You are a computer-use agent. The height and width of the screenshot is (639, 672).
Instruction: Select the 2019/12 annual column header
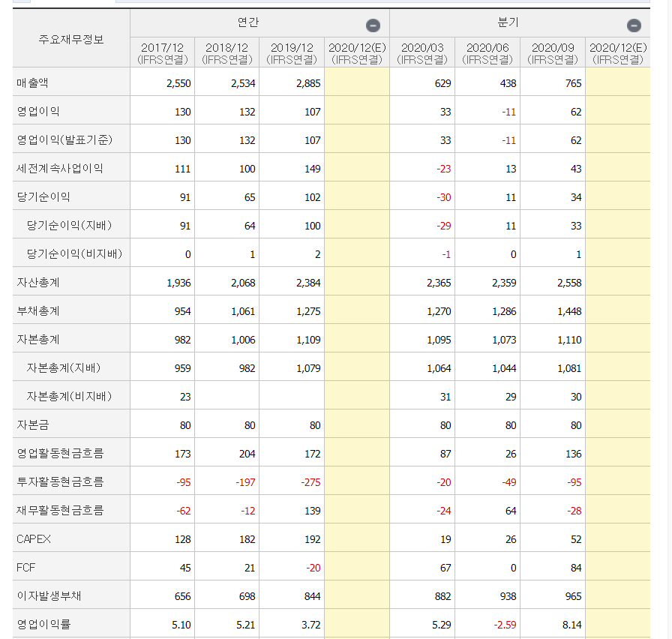292,53
